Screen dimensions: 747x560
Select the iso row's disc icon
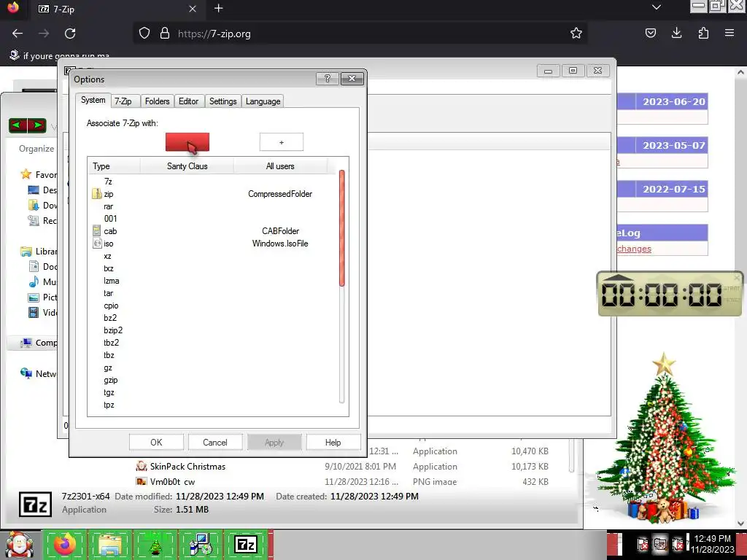click(97, 244)
